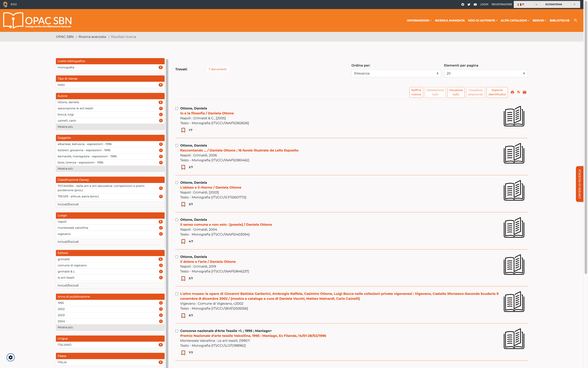Open the YouTube social icon
588x368 pixels.
point(475,4)
